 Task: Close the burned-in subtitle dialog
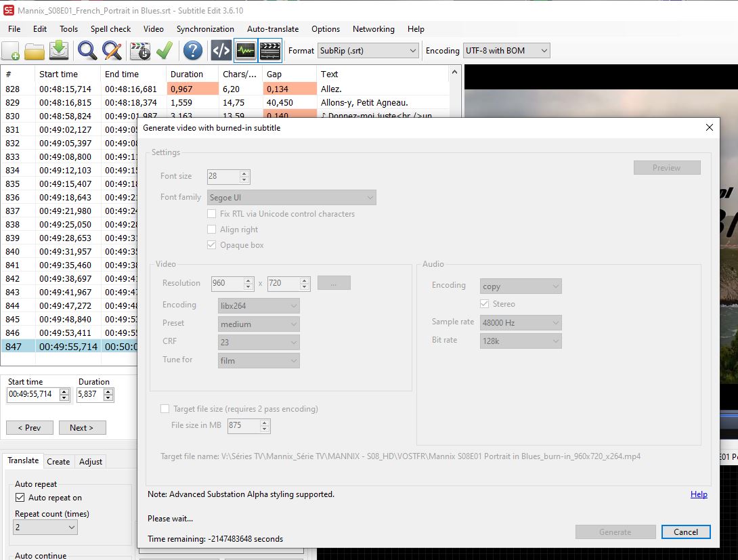coord(710,127)
